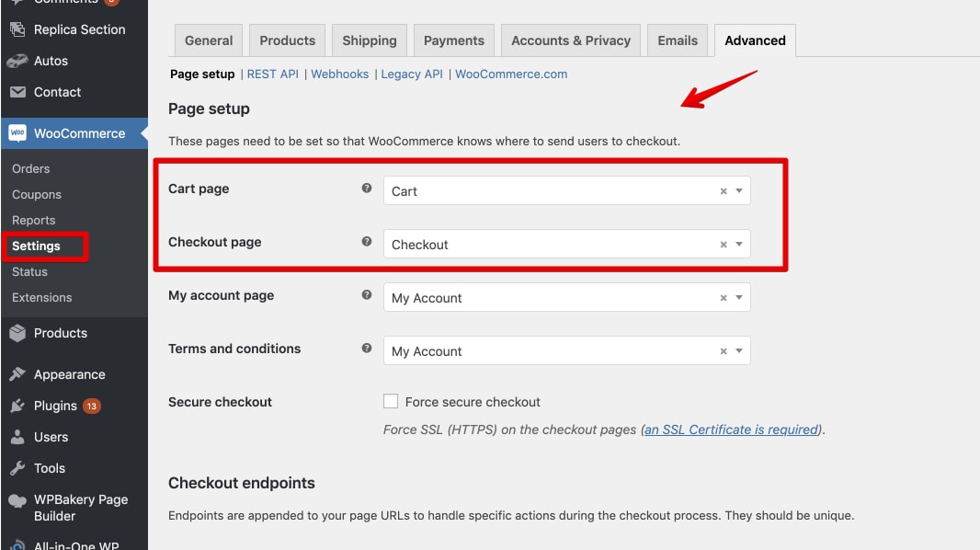Select the Advanced tab
Screen dimensions: 980x550
[755, 40]
